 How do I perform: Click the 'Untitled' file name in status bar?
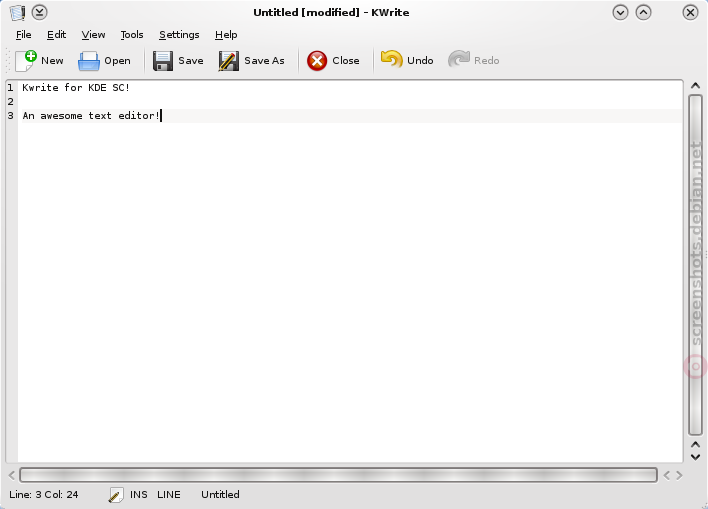tap(220, 495)
